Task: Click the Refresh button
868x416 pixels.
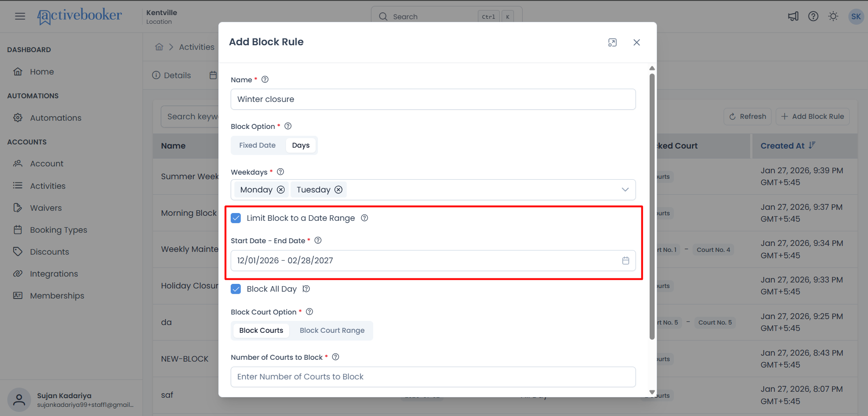Action: pos(747,117)
